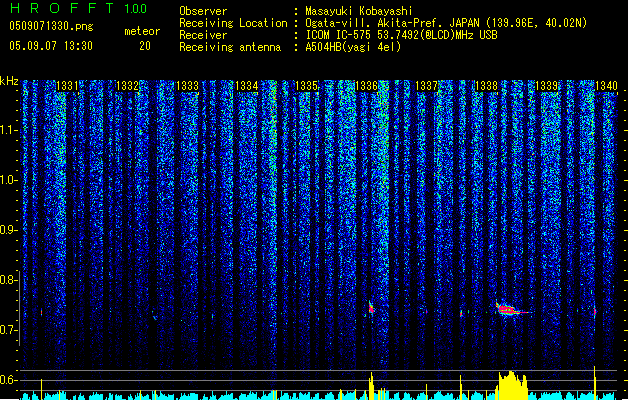This screenshot has height=400, width=629.
Task: Click the 1335 time marker
Action: click(306, 86)
